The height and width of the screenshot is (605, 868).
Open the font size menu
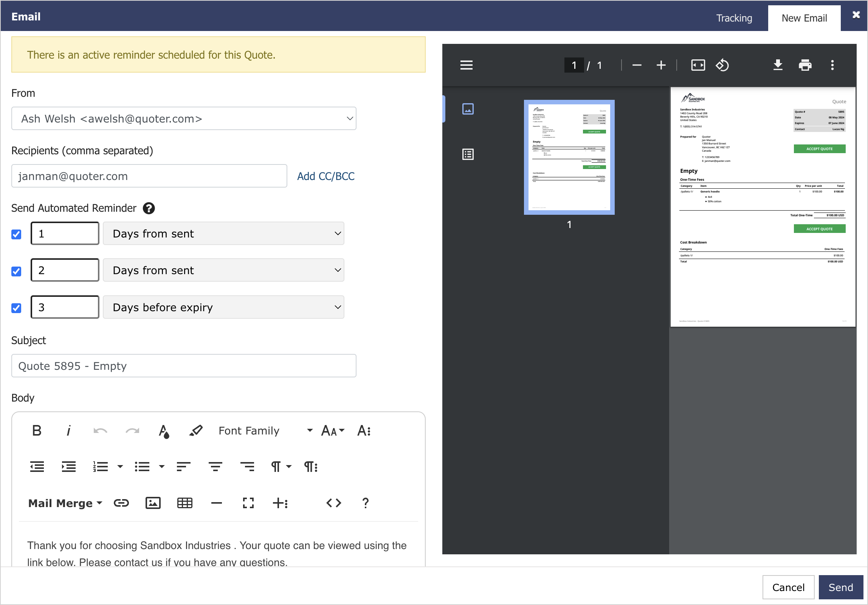tap(332, 430)
